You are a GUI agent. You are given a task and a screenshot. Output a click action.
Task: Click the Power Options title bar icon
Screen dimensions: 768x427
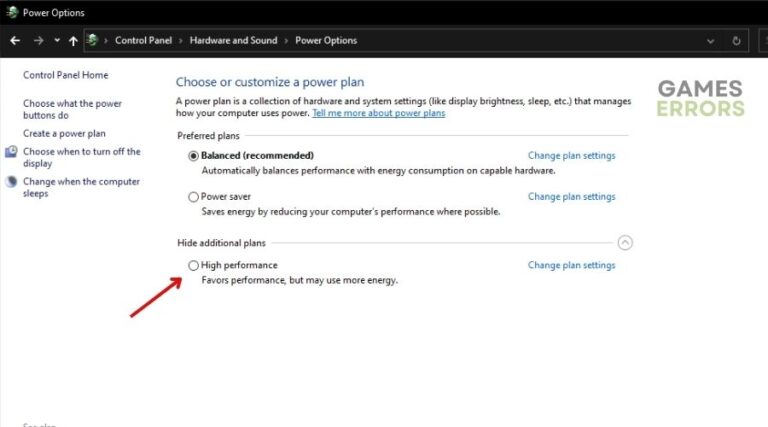point(11,13)
